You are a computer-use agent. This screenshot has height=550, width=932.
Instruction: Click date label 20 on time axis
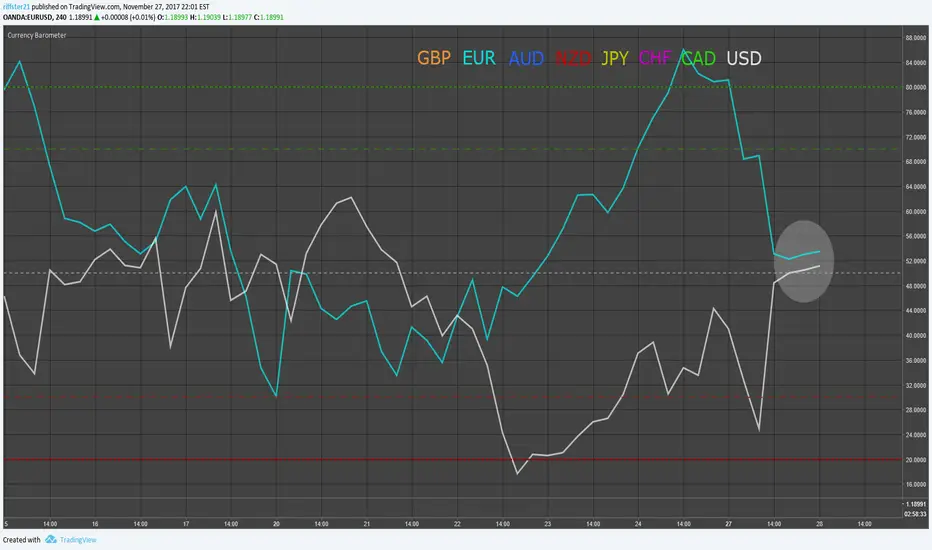click(x=276, y=524)
